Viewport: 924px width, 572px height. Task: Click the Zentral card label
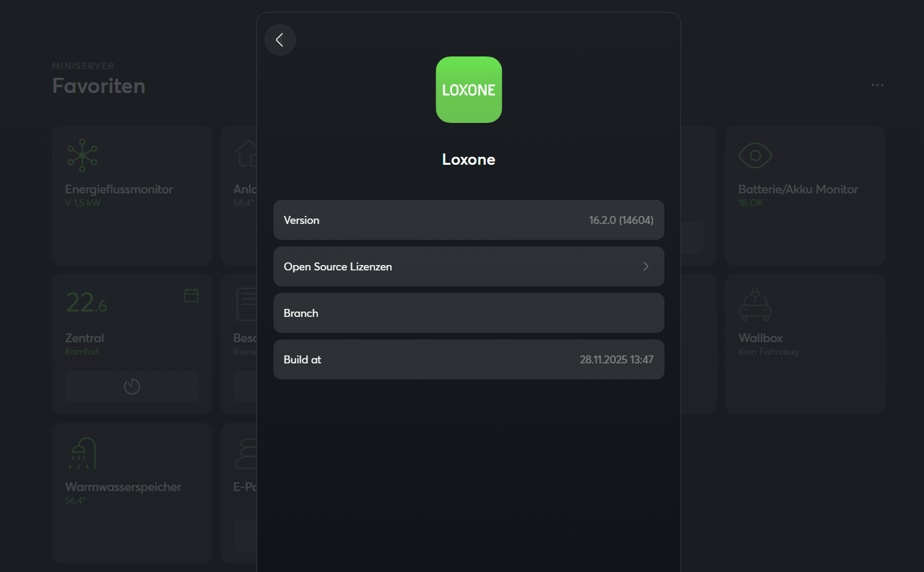[x=84, y=338]
